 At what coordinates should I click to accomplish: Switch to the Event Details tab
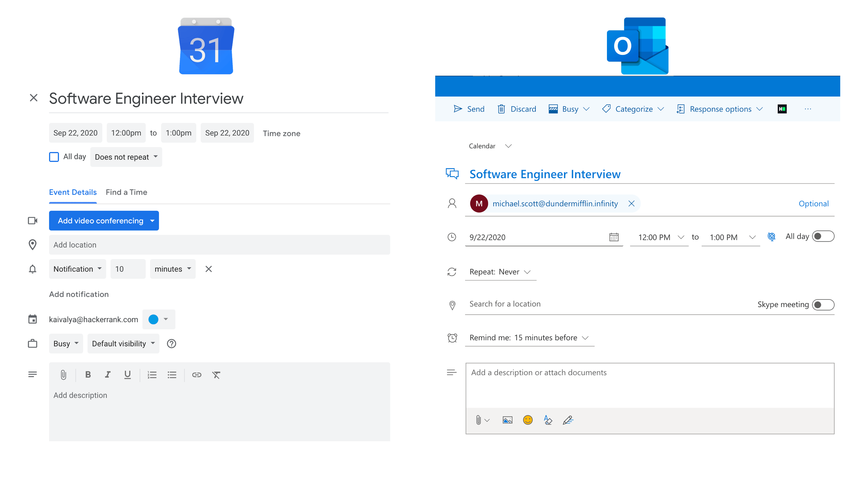click(x=73, y=192)
